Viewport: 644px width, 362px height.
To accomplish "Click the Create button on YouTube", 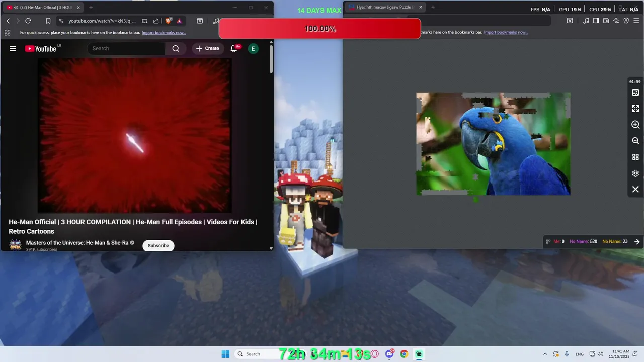I will (208, 49).
